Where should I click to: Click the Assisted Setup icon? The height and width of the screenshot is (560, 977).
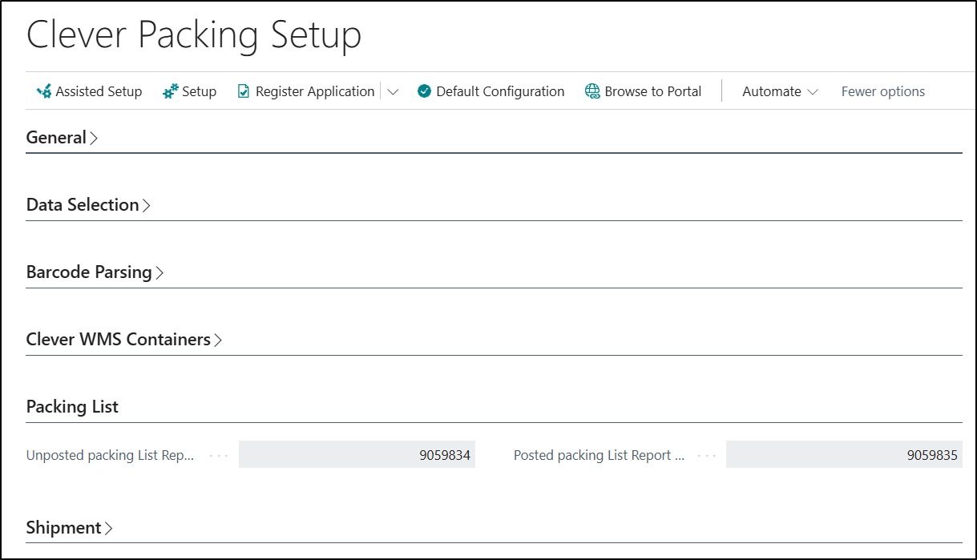(44, 91)
